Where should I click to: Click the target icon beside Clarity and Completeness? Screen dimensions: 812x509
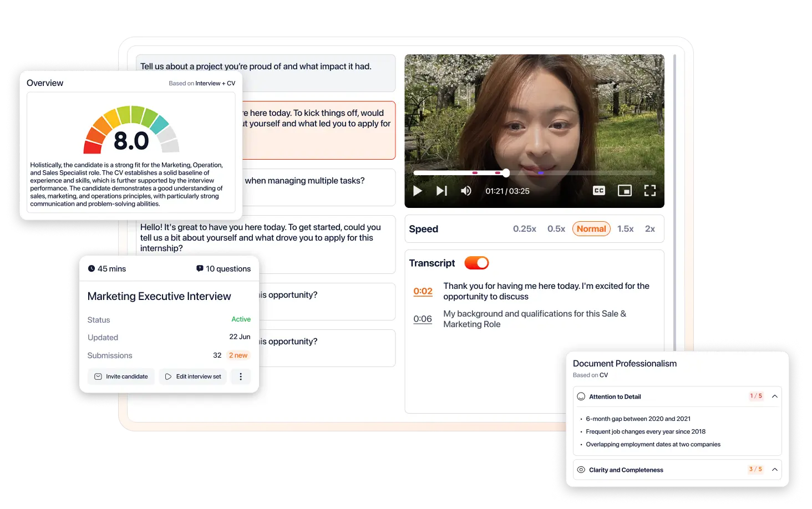(581, 470)
